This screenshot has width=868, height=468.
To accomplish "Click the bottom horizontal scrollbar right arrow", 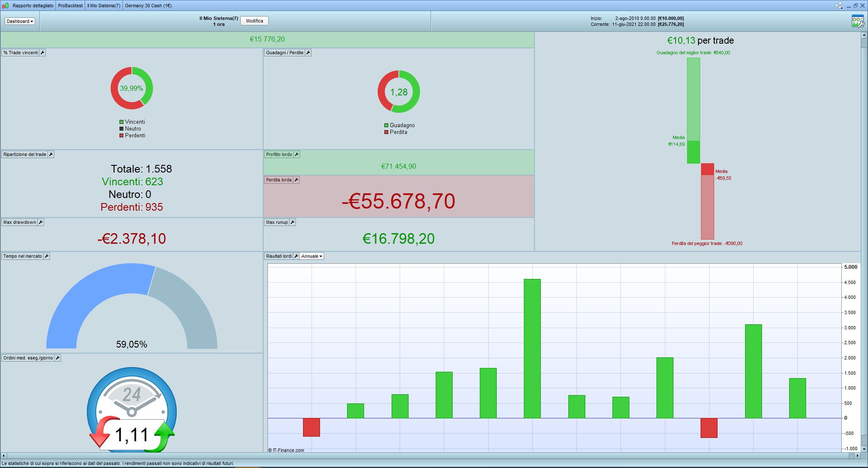I will pos(857,456).
